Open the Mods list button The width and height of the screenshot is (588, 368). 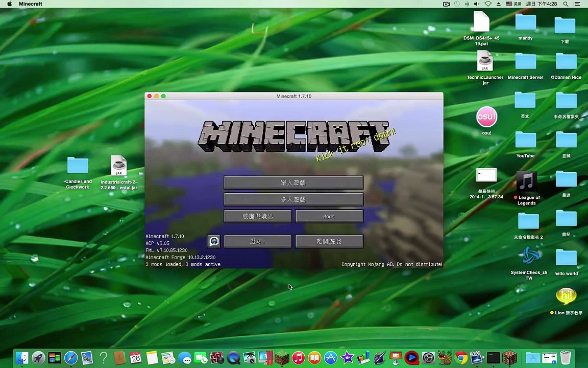(x=329, y=216)
